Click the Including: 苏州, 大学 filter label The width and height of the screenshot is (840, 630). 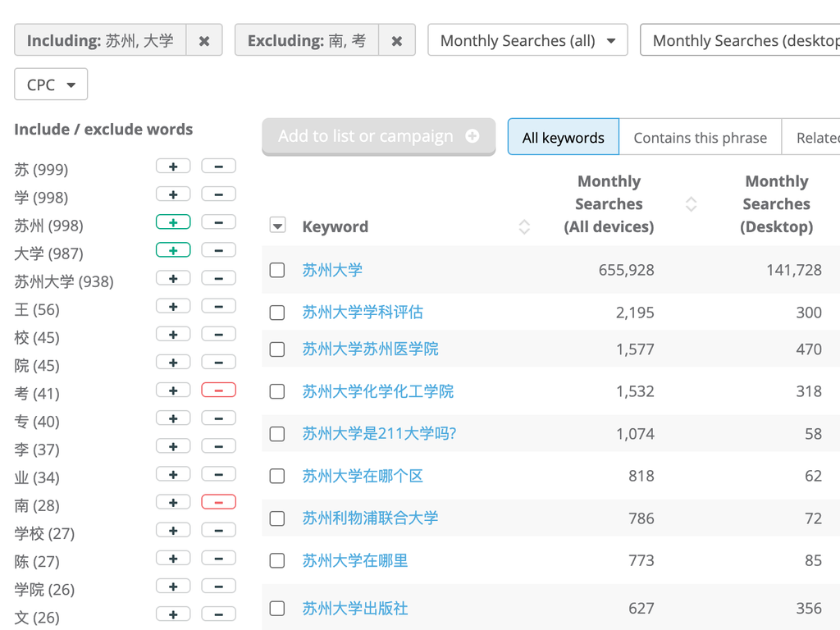point(100,40)
